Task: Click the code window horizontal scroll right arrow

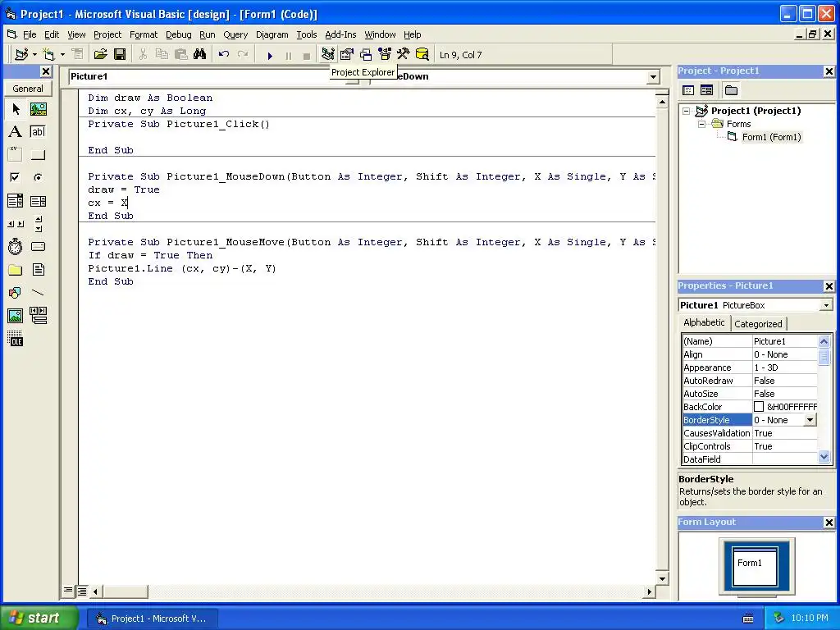Action: (650, 592)
